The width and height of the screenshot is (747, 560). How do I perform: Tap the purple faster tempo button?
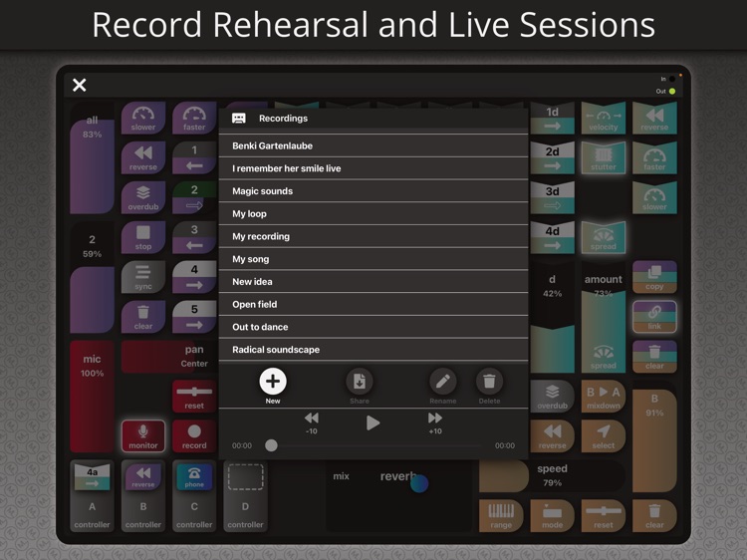(x=194, y=118)
